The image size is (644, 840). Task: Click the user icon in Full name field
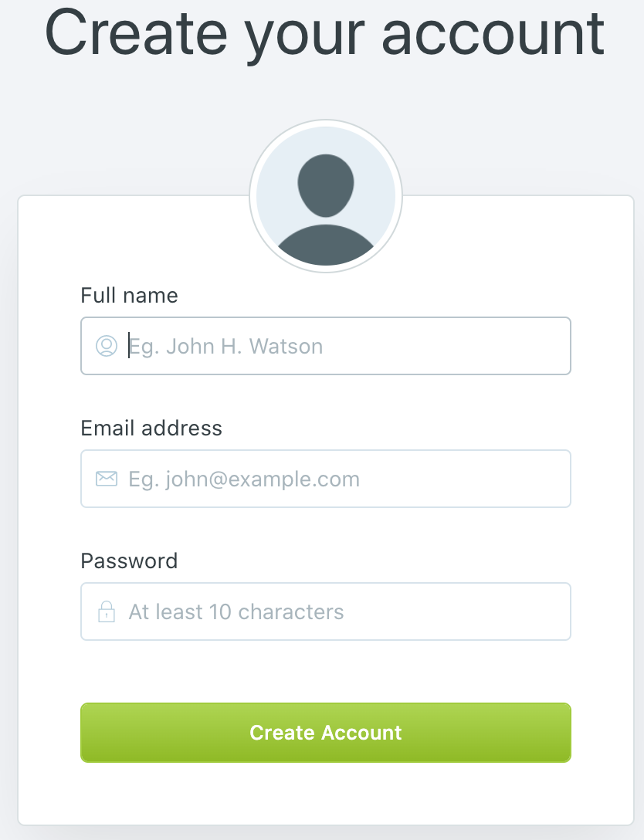coord(106,346)
